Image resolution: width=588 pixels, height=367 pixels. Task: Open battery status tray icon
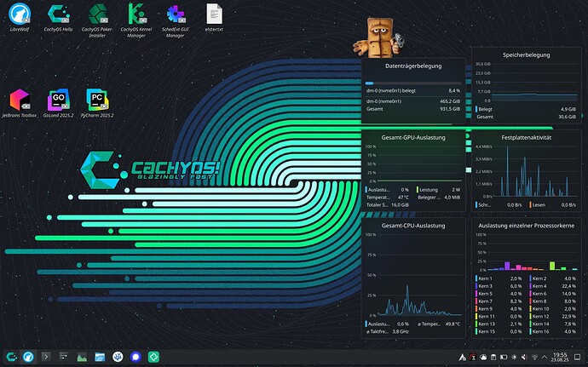(504, 358)
